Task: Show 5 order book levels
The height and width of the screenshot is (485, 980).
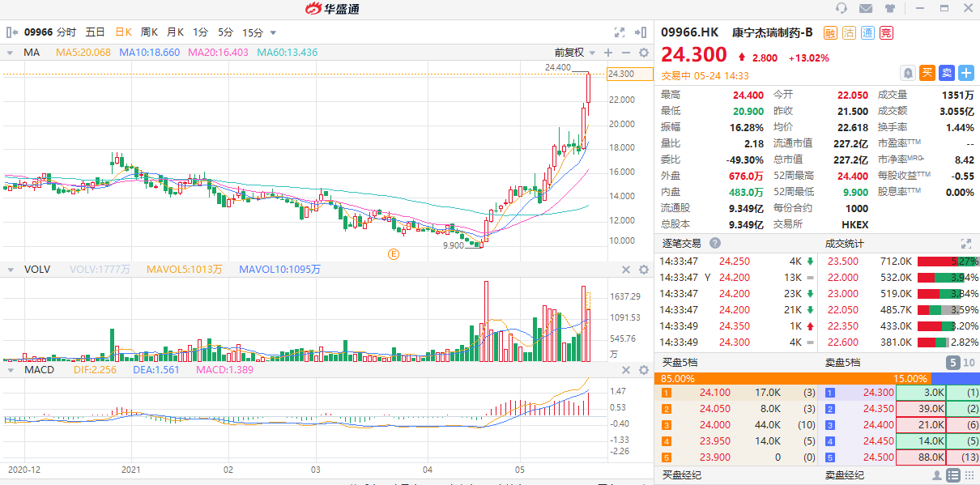Action: tap(953, 363)
